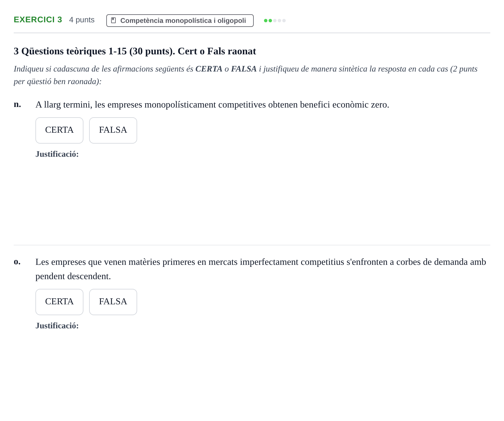504x421 pixels.
Task: Click the Qüestions teòriques 1-15 title
Action: click(x=135, y=51)
